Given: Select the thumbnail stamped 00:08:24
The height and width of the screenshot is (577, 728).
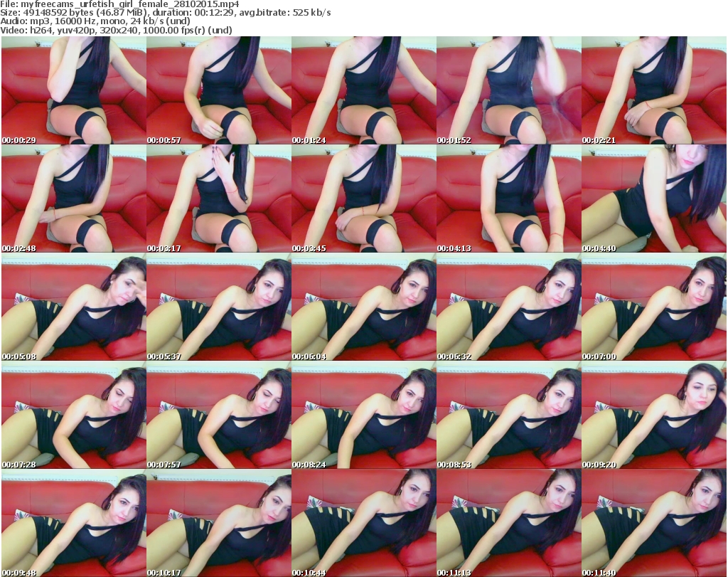Looking at the screenshot, I should (x=363, y=415).
